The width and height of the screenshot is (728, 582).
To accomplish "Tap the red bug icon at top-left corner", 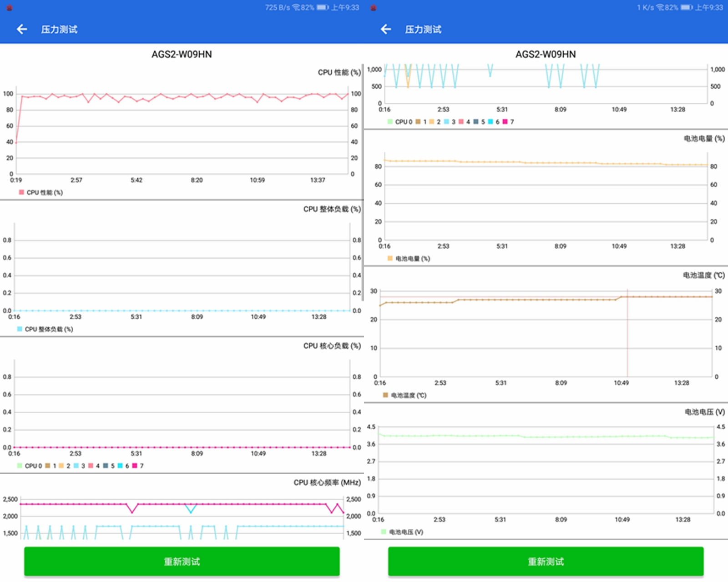I will tap(9, 7).
